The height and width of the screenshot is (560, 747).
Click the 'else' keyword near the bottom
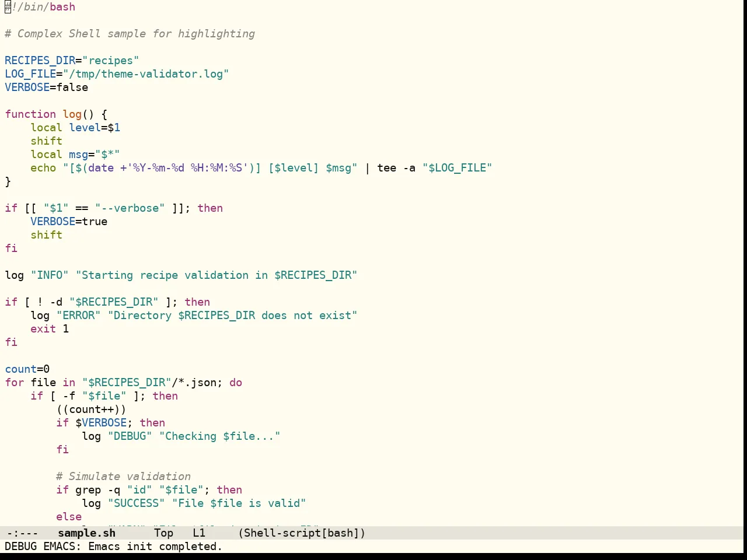coord(69,517)
